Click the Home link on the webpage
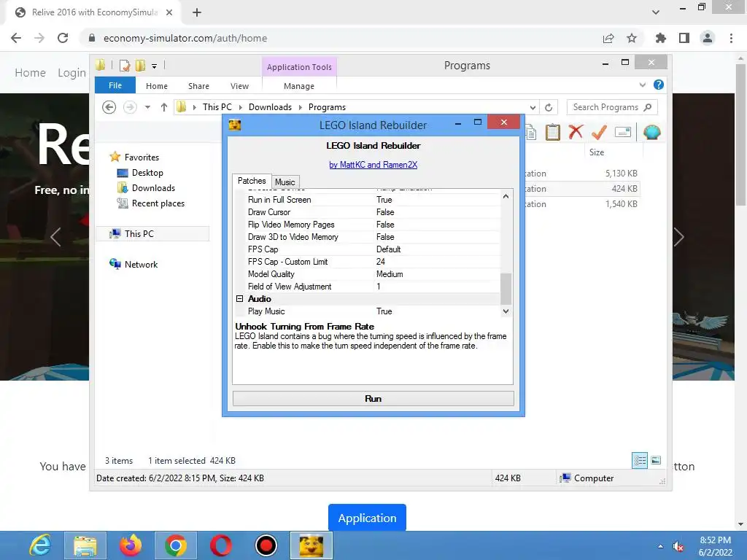The width and height of the screenshot is (747, 560). [x=30, y=73]
